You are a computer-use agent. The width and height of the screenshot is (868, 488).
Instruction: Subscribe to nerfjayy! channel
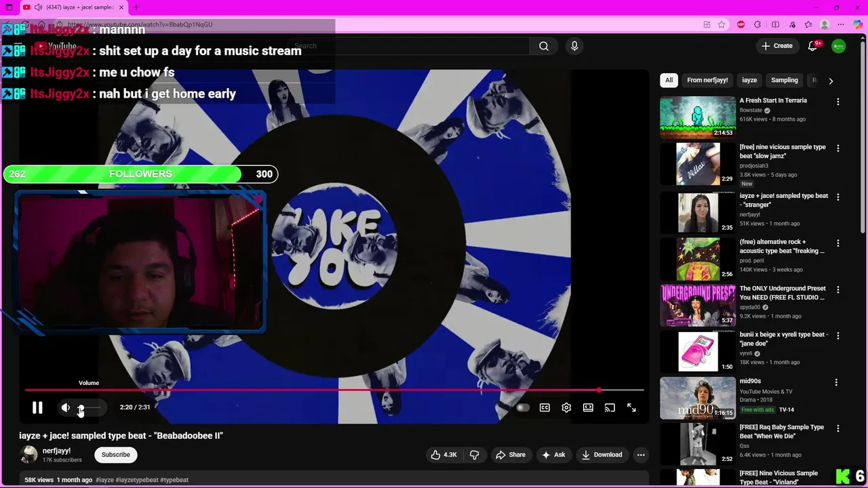coord(116,455)
